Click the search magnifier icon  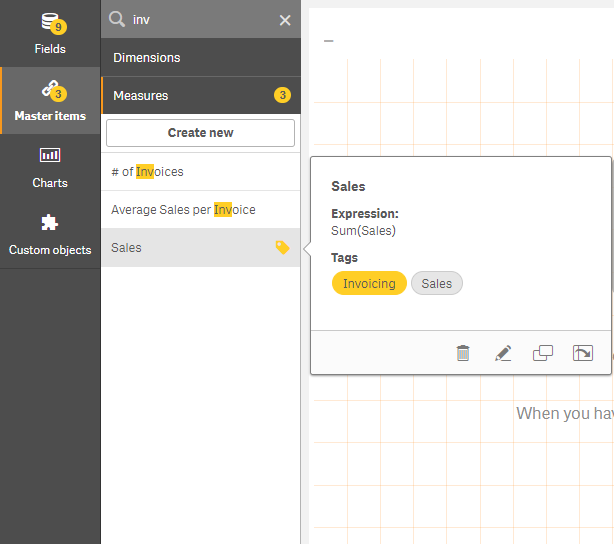tap(117, 19)
